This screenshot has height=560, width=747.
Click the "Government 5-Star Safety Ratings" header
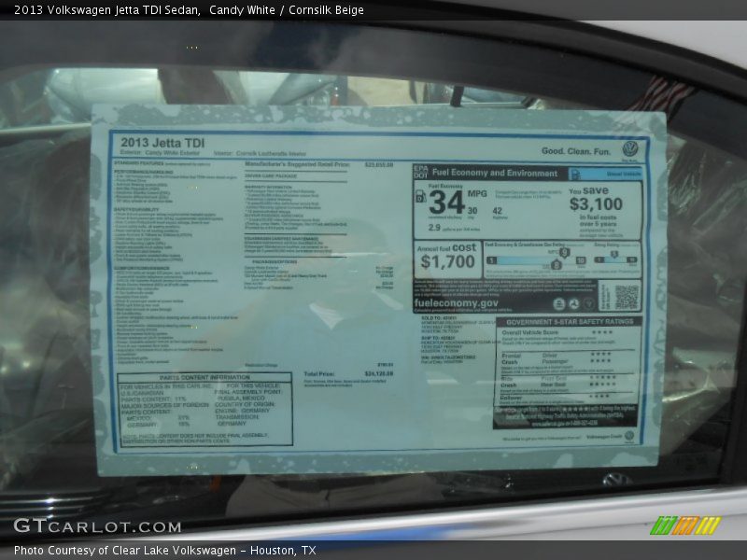point(570,322)
